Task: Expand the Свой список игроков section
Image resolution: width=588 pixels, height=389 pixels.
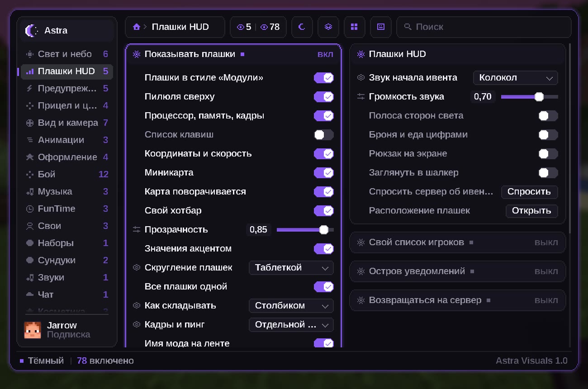Action: point(458,242)
